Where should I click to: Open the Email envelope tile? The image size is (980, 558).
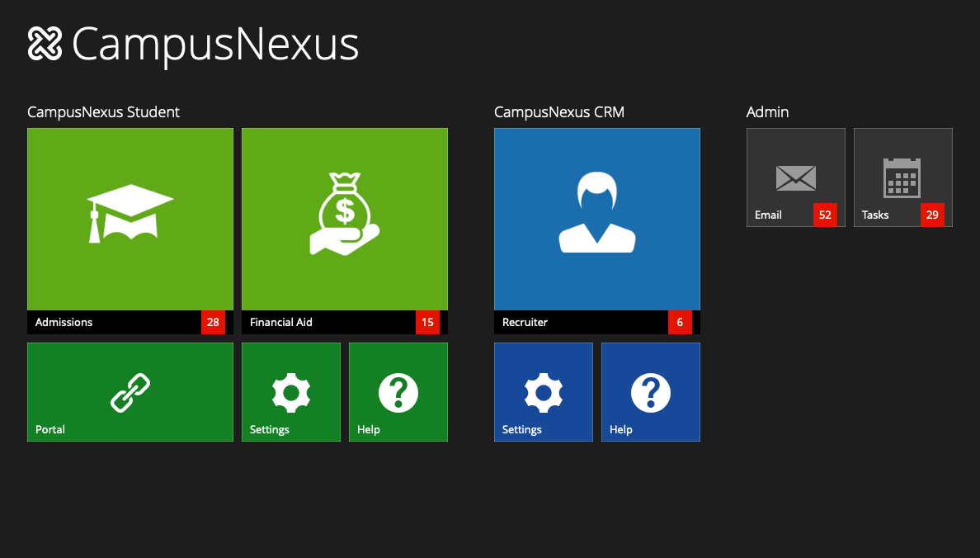point(795,177)
